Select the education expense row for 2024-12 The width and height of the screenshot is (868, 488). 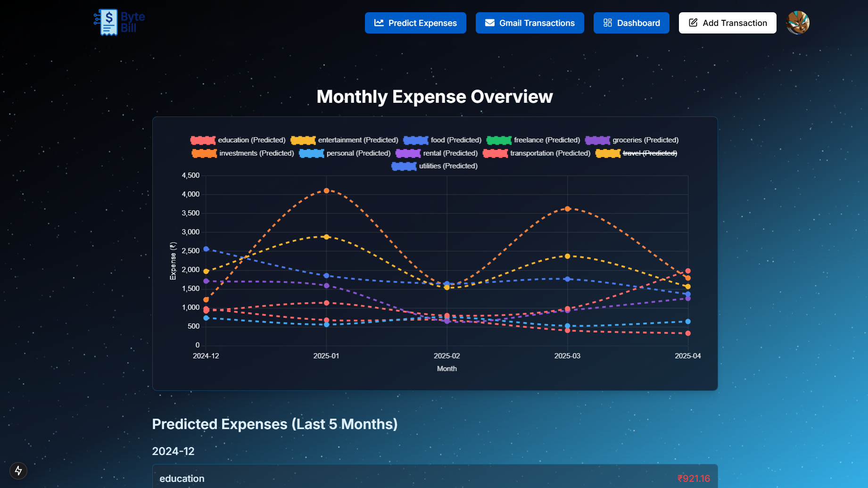[434, 478]
